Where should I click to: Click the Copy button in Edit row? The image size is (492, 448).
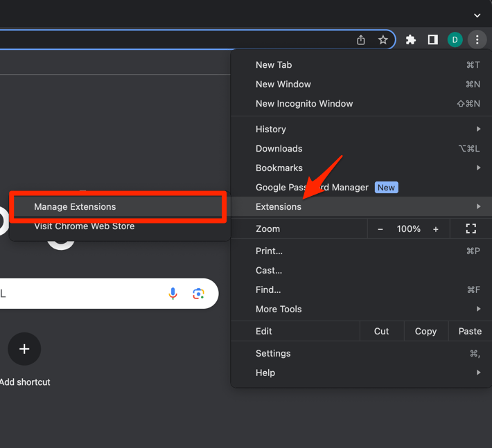(425, 332)
